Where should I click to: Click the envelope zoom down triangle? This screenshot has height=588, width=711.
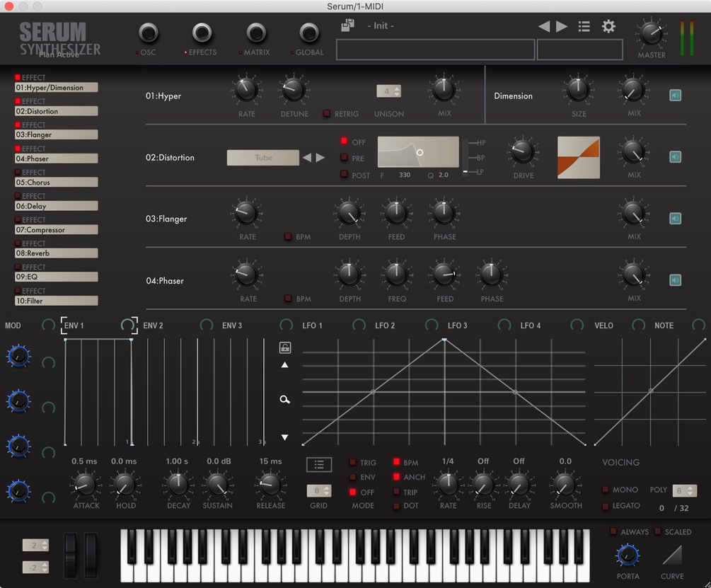[x=285, y=437]
